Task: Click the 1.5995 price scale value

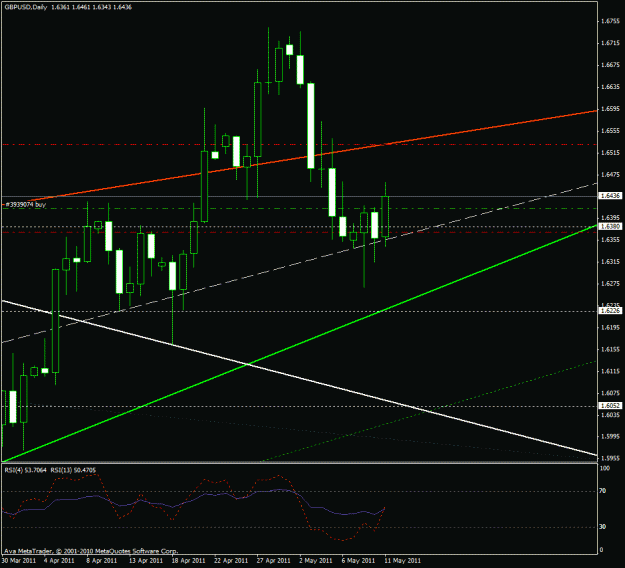Action: click(x=611, y=437)
